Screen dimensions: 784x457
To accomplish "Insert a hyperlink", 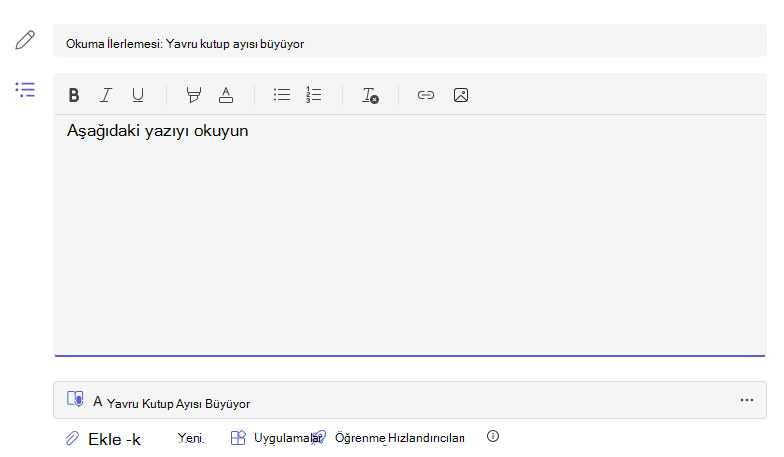I will (426, 95).
